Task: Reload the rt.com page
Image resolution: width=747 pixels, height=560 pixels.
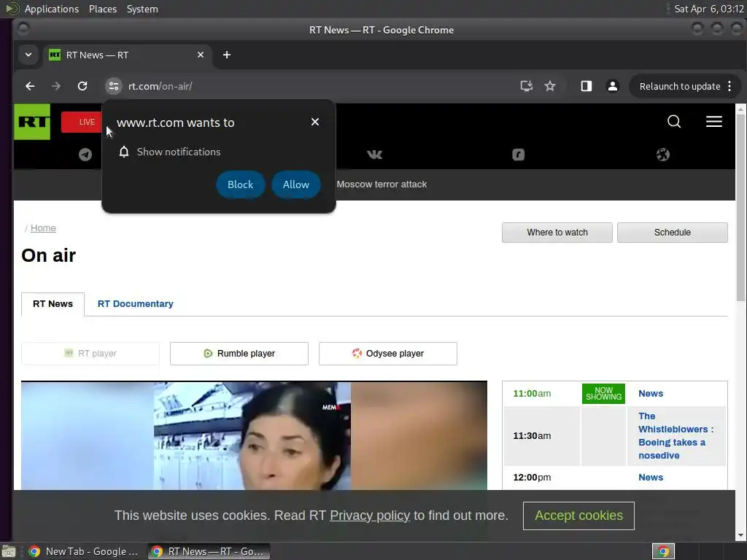Action: (82, 86)
